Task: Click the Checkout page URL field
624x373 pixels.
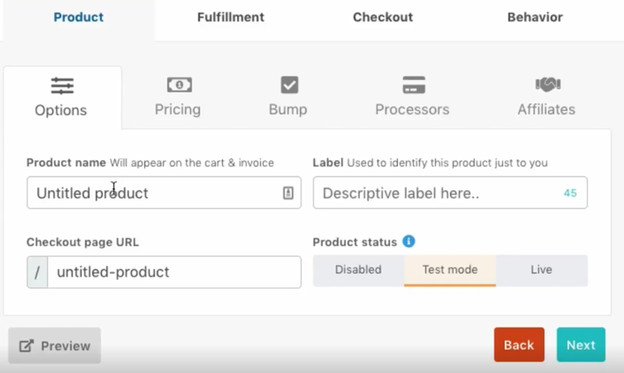Action: [164, 272]
